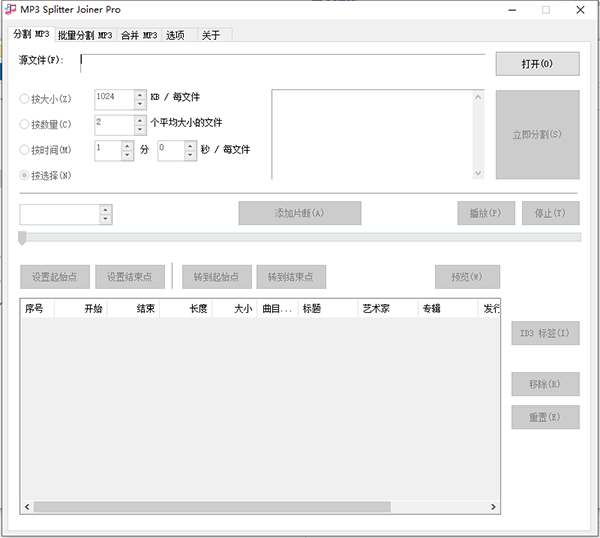This screenshot has height=538, width=600.
Task: Decrease the number of equal-size files
Action: click(x=140, y=130)
